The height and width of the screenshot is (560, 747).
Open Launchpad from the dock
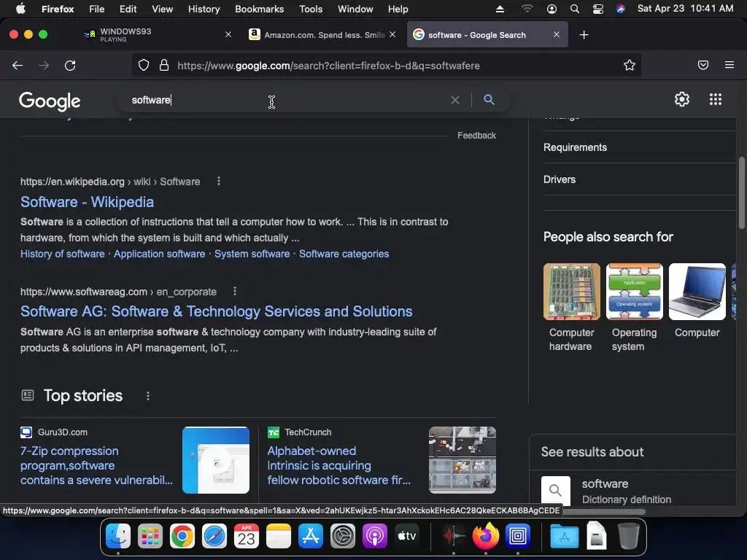pos(150,536)
